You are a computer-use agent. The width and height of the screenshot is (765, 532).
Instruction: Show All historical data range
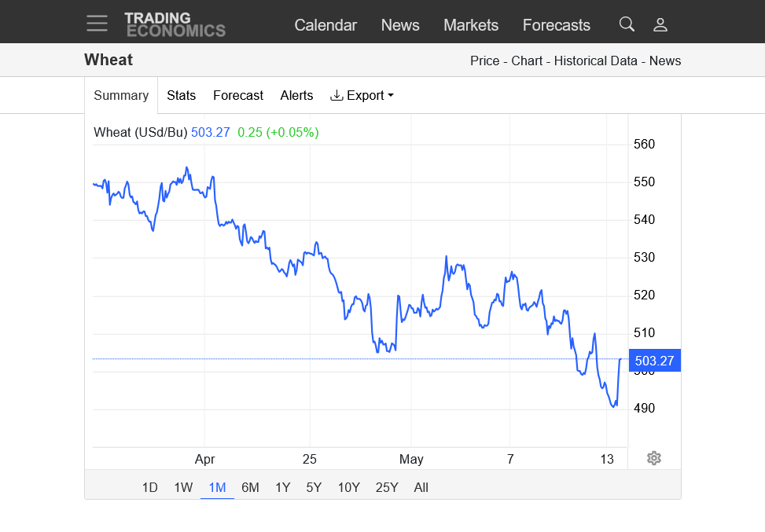421,487
